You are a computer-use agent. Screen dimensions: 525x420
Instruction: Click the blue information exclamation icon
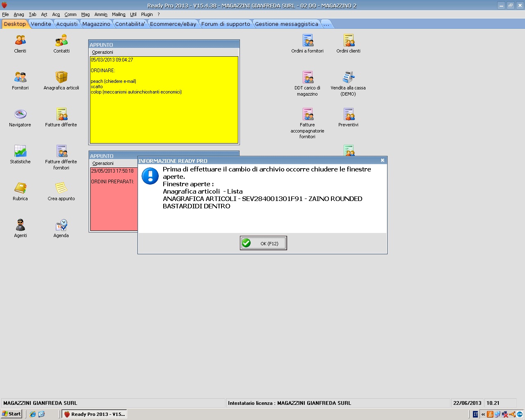click(x=150, y=176)
